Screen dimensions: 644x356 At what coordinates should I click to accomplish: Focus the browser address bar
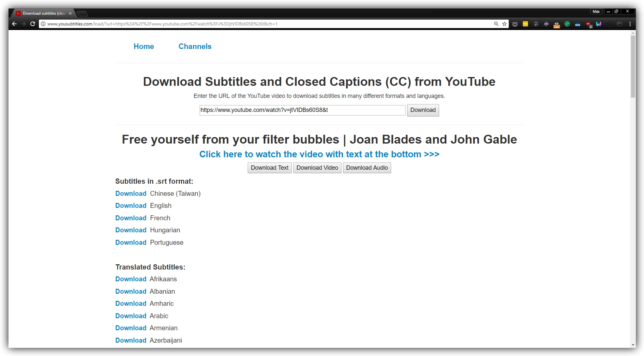coord(268,24)
